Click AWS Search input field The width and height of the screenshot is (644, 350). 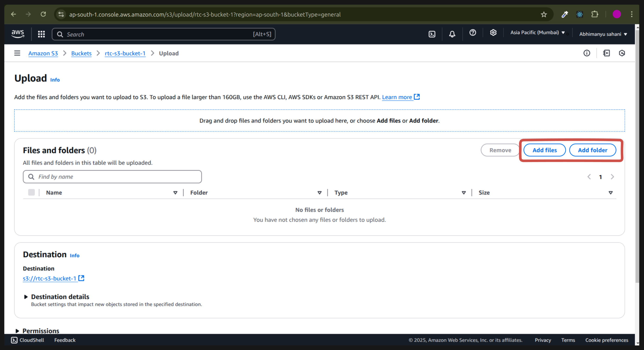coord(163,34)
